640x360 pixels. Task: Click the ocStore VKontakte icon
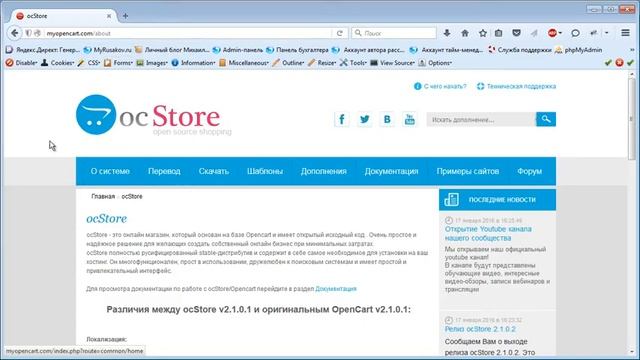point(387,119)
